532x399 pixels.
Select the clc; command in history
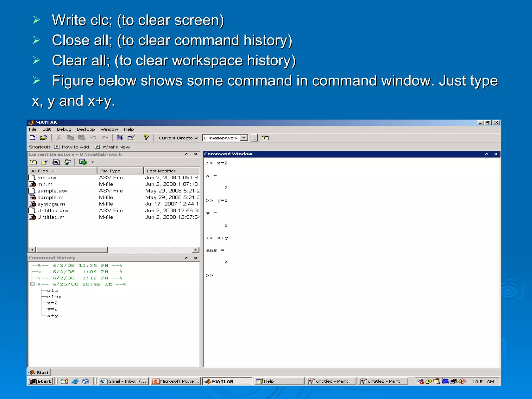click(x=54, y=297)
